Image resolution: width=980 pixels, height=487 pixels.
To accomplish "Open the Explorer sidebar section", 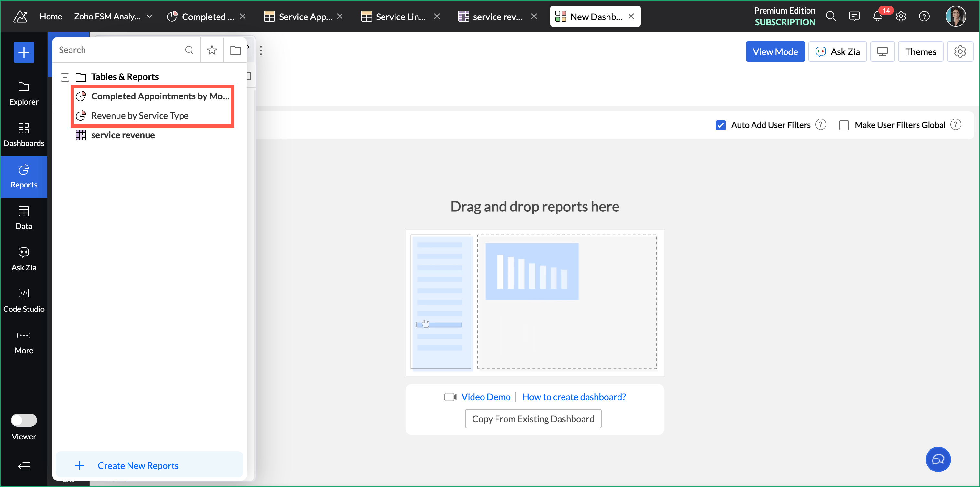I will click(24, 94).
